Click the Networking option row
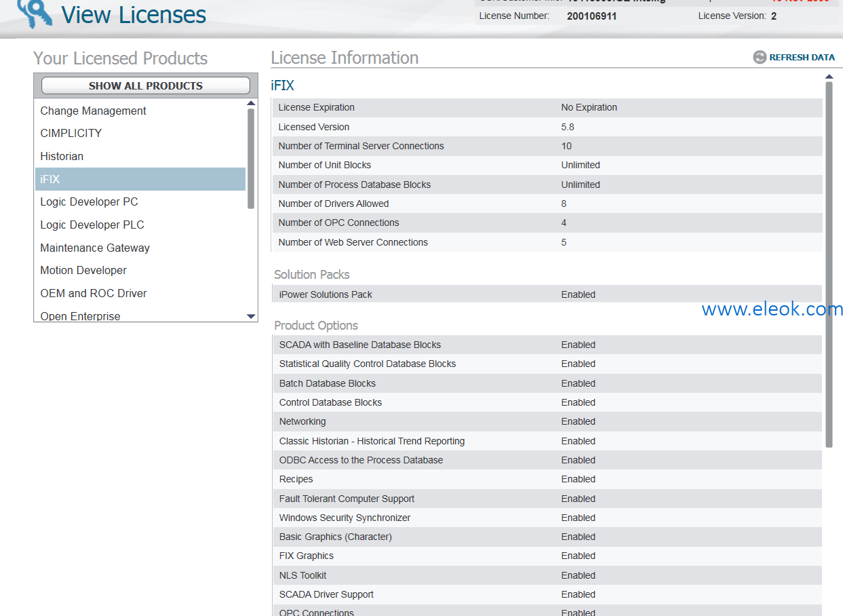Viewport: 843px width, 616px height. [x=547, y=421]
